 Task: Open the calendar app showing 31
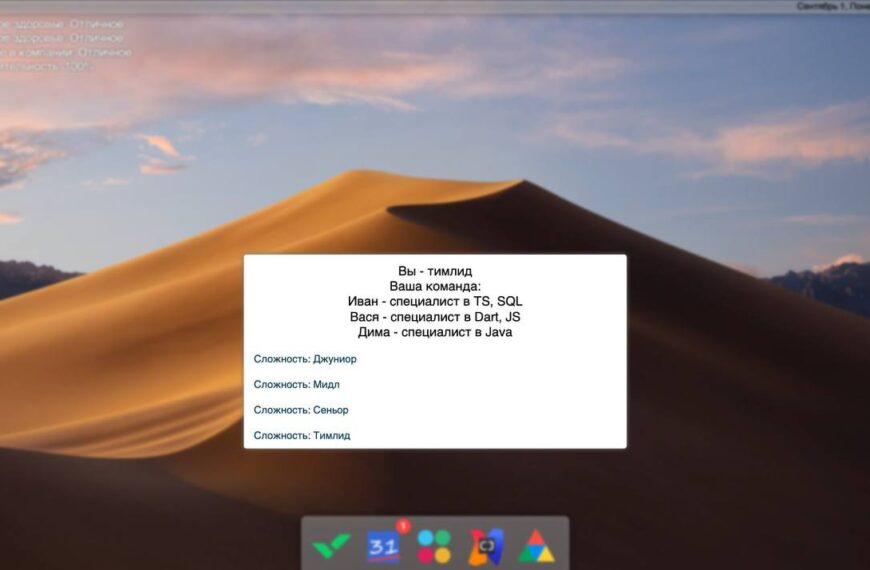[383, 546]
